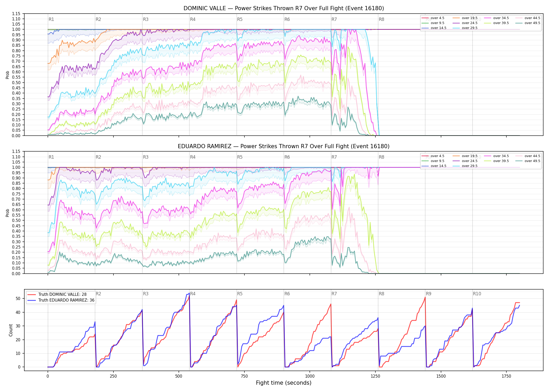Click the R4 label in the Count chart
Screen dimensions: 549x392
click(x=193, y=294)
